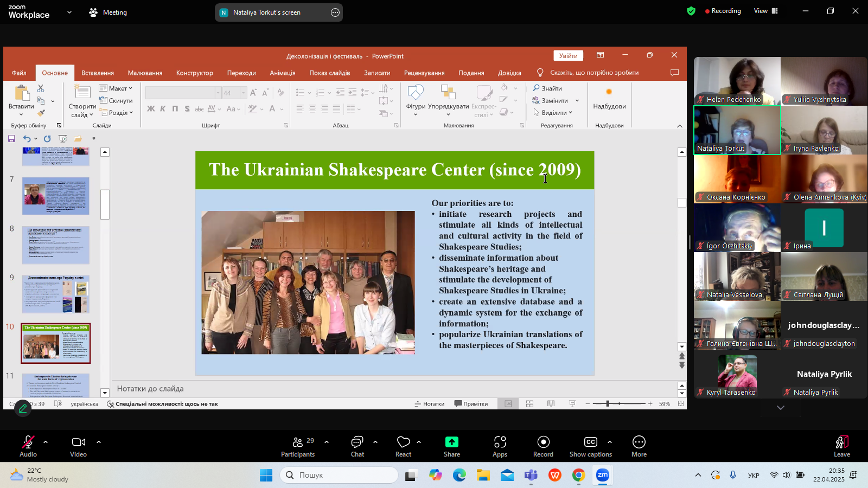Select slide 9 thumbnail in the panel
This screenshot has height=488, width=868.
pyautogui.click(x=56, y=294)
